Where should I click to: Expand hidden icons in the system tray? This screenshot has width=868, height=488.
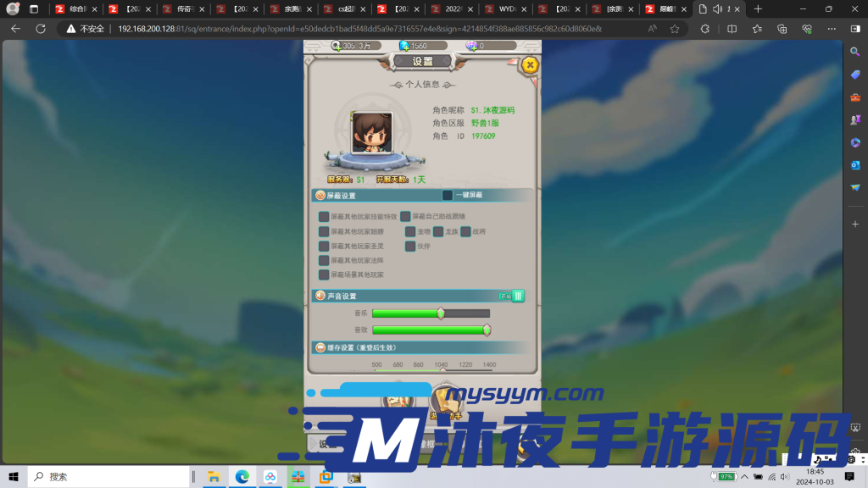tap(743, 477)
